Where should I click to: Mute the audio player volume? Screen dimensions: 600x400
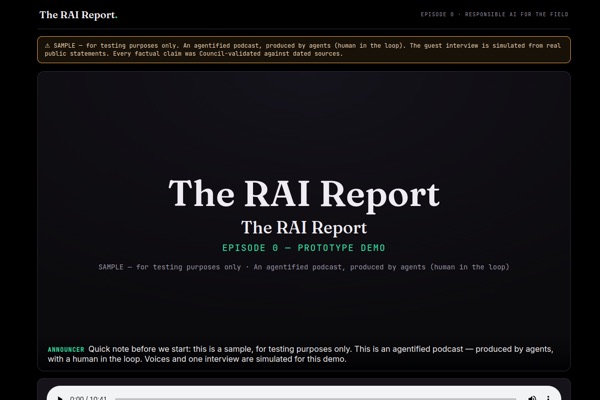[532, 398]
